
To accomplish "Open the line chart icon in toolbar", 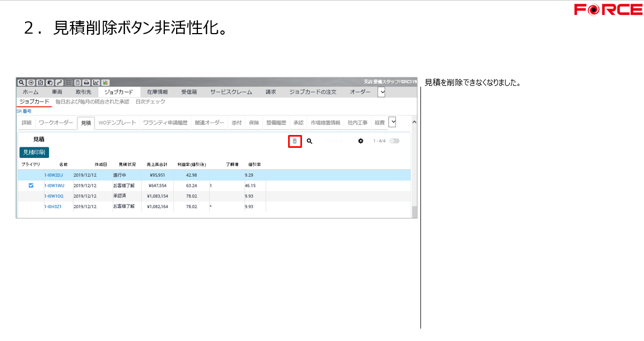I will pos(96,83).
